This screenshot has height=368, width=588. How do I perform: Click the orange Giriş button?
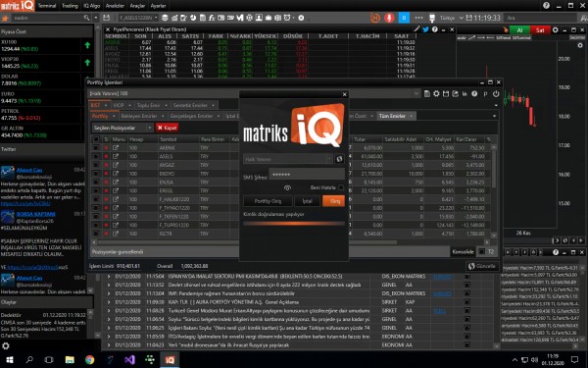(334, 201)
